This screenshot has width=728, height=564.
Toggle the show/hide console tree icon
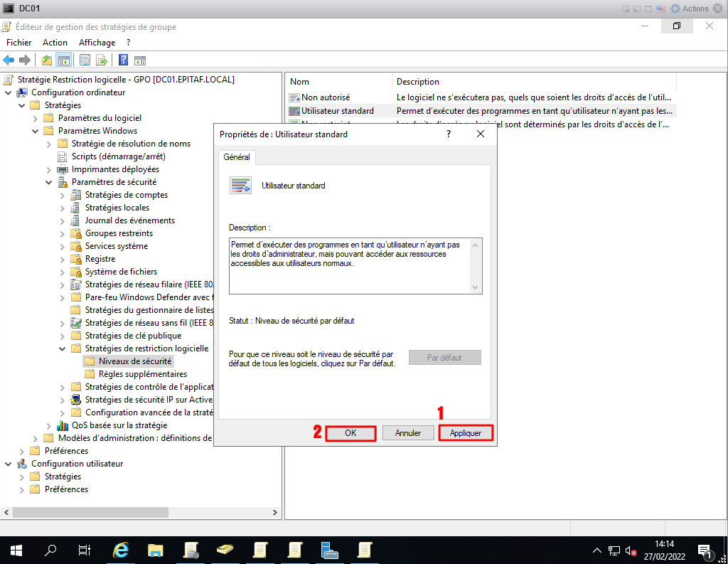point(63,60)
